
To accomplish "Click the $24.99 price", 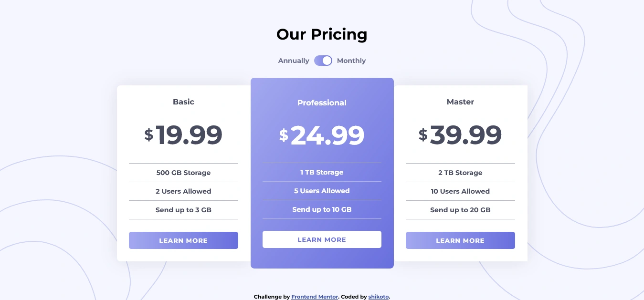I will tap(322, 135).
